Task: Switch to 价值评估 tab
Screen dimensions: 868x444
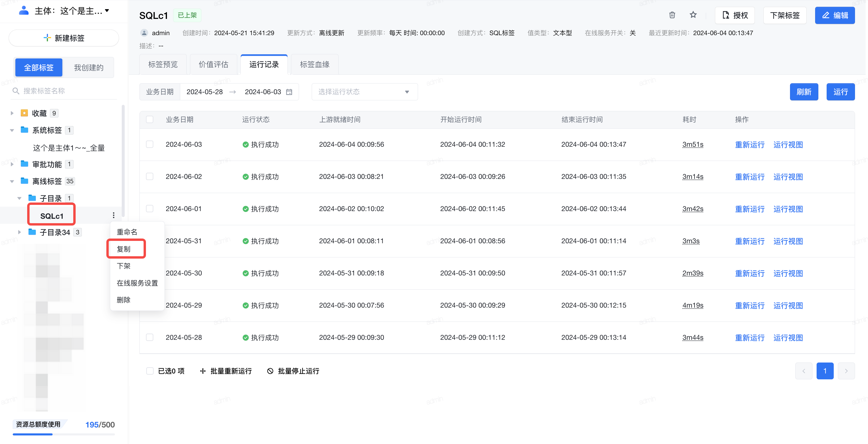Action: point(213,64)
